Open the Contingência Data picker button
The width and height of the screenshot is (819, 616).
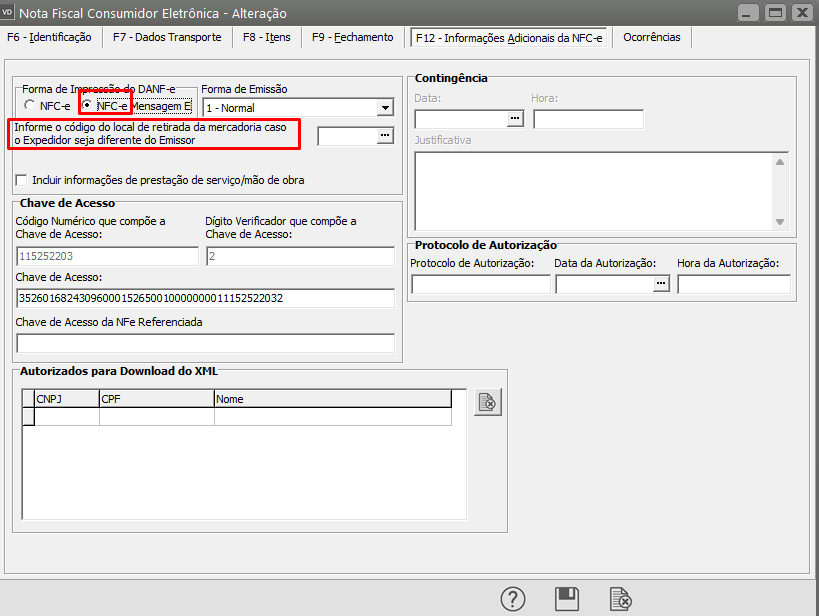click(515, 119)
